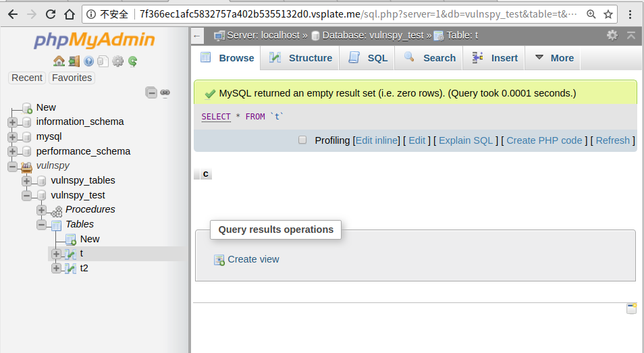Enable the Profiling checkbox
Screen dimensions: 644x353
click(302, 140)
